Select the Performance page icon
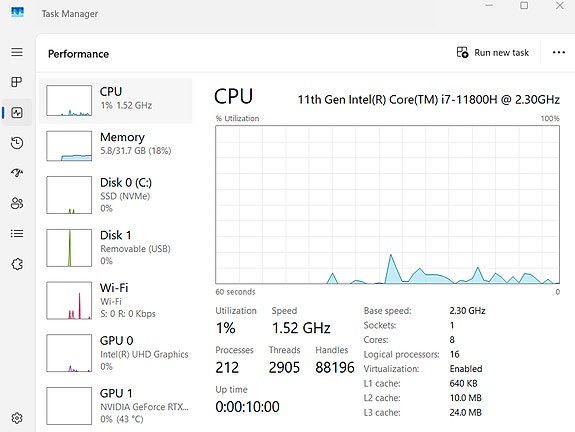The width and height of the screenshot is (575, 432). click(17, 112)
